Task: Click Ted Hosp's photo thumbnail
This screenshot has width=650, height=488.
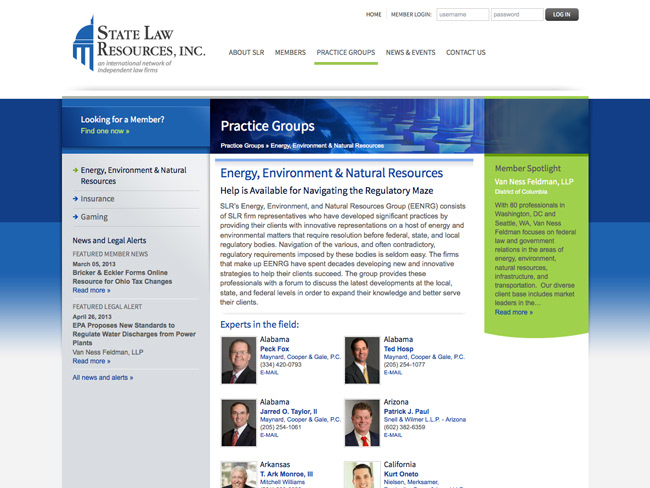Action: click(x=362, y=360)
